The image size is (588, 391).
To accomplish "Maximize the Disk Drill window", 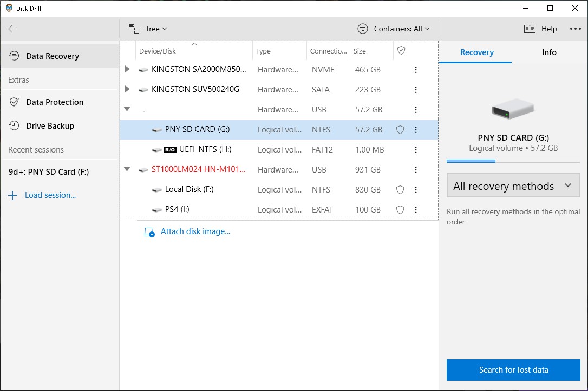I will (x=550, y=8).
